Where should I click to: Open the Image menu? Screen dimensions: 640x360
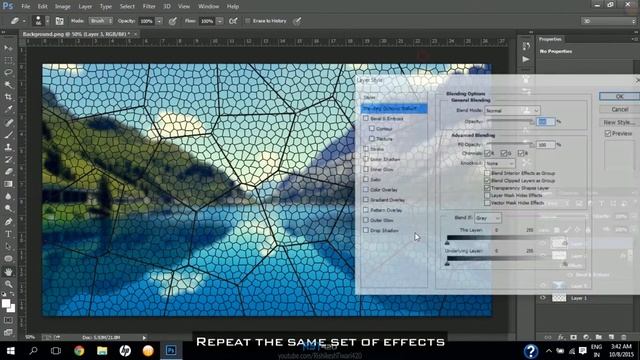(x=62, y=6)
